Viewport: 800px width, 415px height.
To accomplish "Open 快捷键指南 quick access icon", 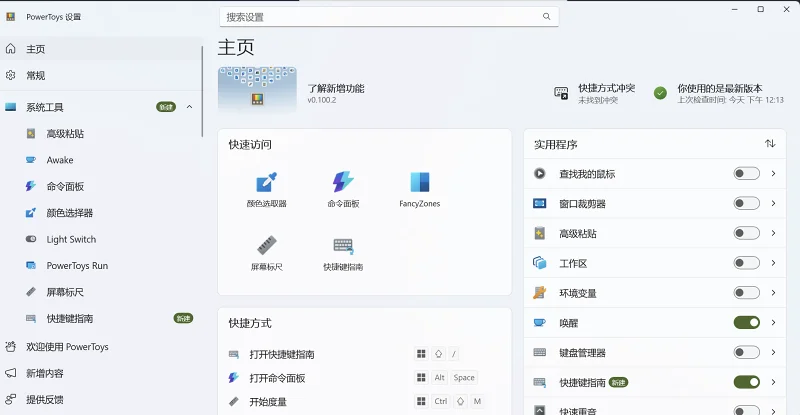I will pyautogui.click(x=343, y=246).
